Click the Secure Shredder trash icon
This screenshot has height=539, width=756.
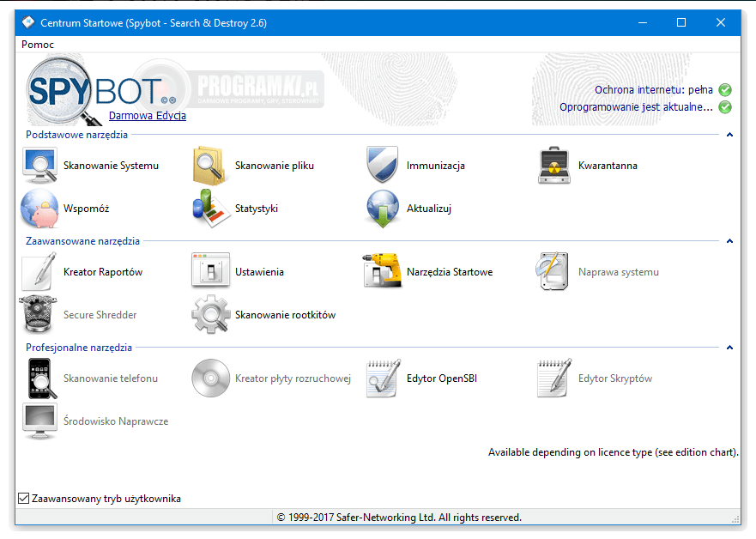38,314
